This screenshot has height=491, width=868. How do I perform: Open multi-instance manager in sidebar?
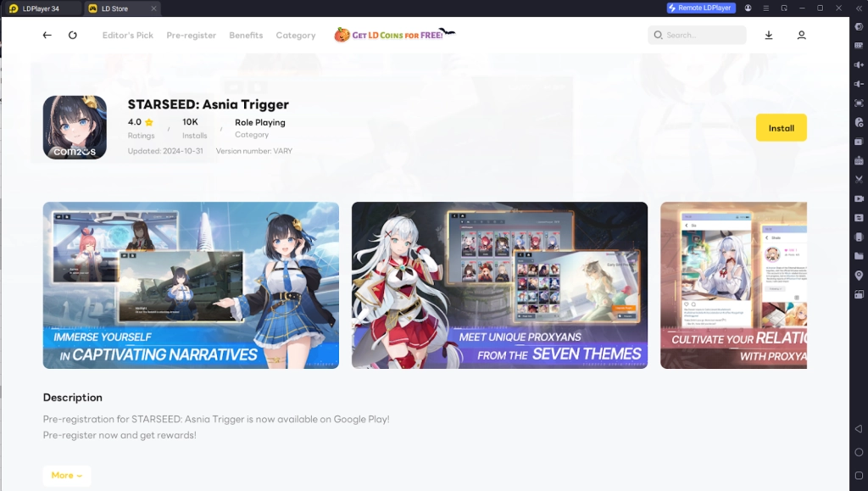point(859,141)
